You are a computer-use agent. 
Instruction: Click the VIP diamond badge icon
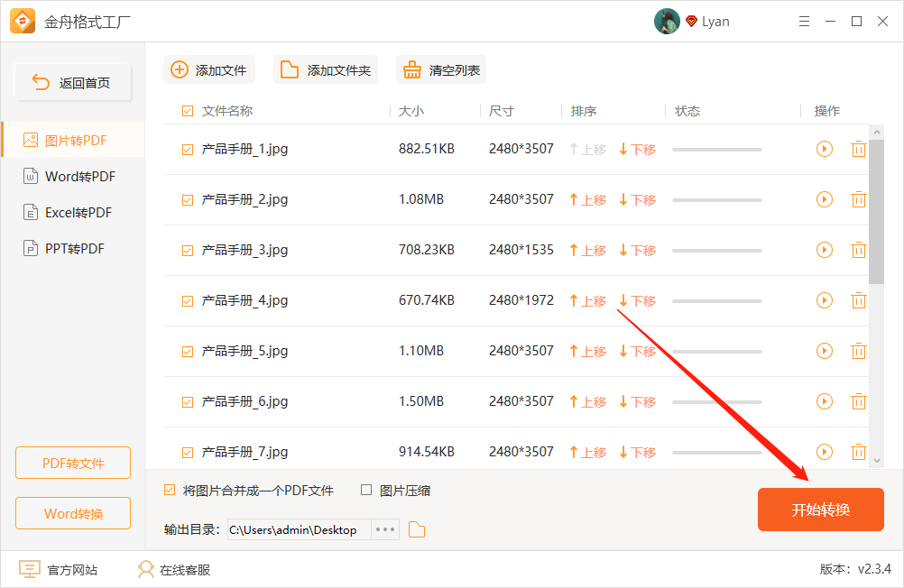691,22
